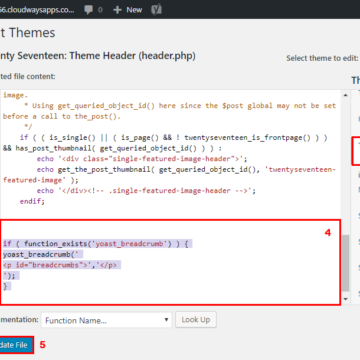Click the function_exists code line in editor
Screen dimensions: 360x360
pyautogui.click(x=98, y=244)
